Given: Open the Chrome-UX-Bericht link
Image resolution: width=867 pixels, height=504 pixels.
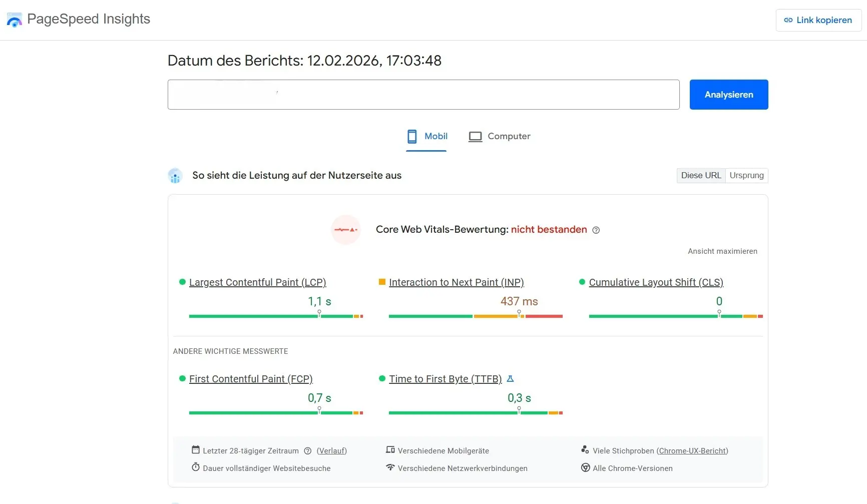Looking at the screenshot, I should (x=693, y=450).
